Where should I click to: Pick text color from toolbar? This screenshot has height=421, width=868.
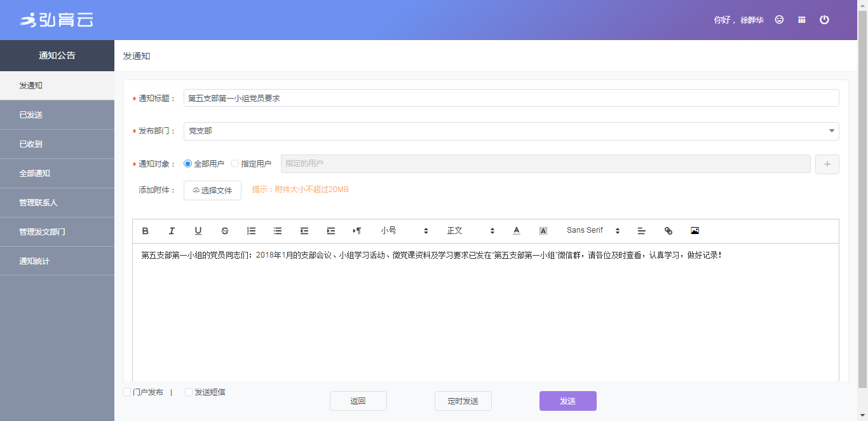pos(517,231)
